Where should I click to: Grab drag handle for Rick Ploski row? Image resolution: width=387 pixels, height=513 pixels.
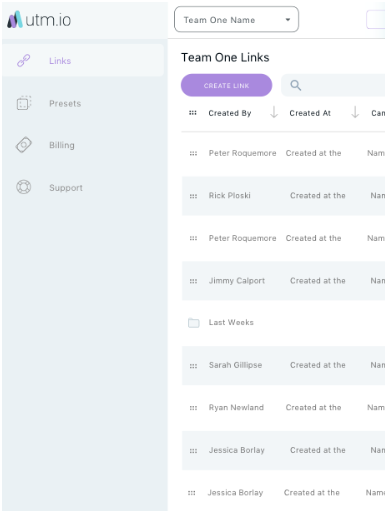pyautogui.click(x=193, y=196)
